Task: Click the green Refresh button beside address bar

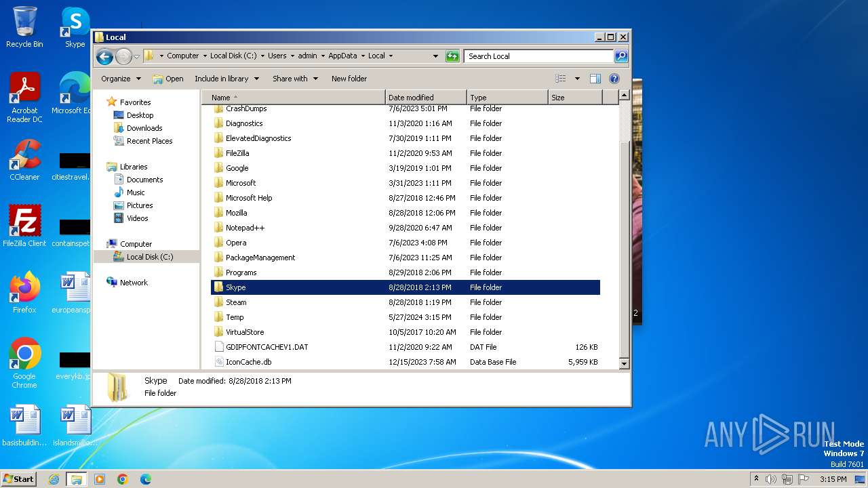Action: pyautogui.click(x=452, y=56)
